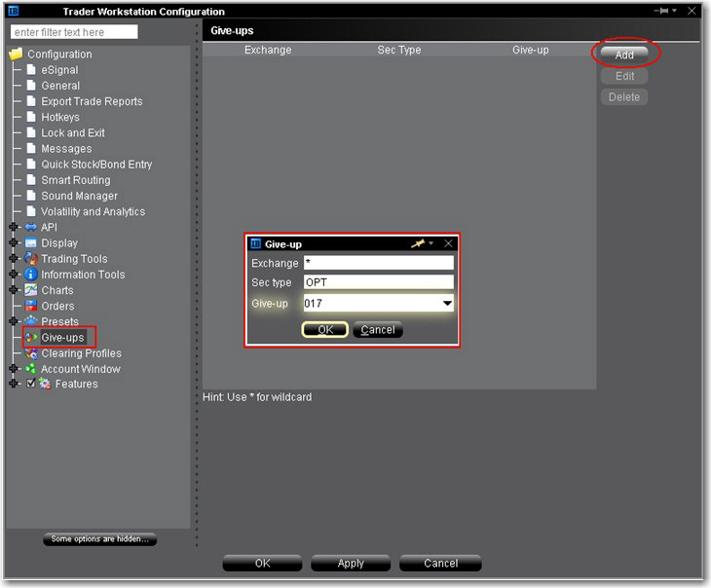This screenshot has width=711, height=588.
Task: Click the Display monitor icon
Action: coord(31,243)
